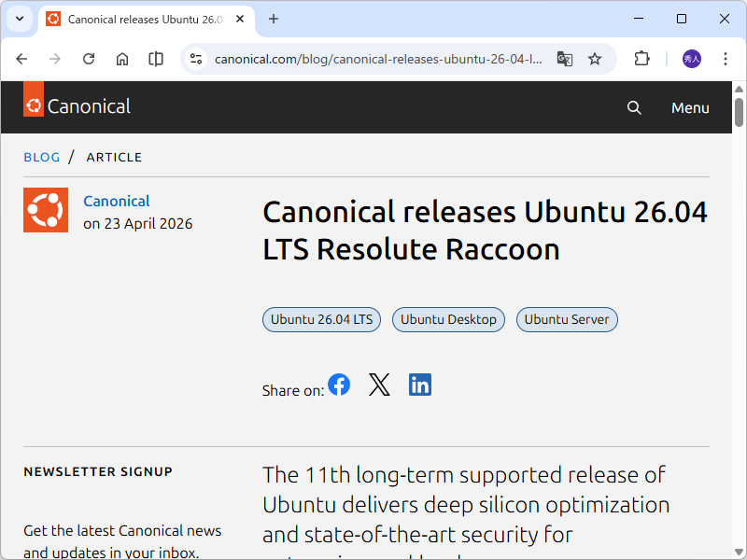Select the Ubuntu Desktop tag

click(448, 319)
